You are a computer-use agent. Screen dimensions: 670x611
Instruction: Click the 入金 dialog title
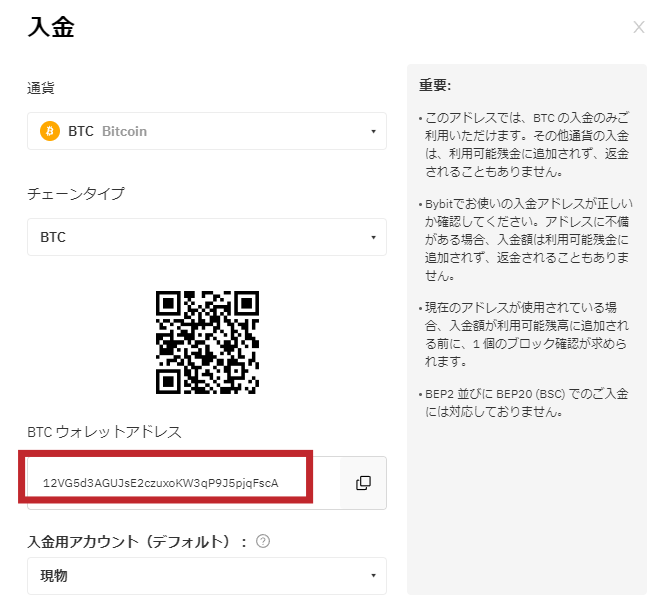51,27
